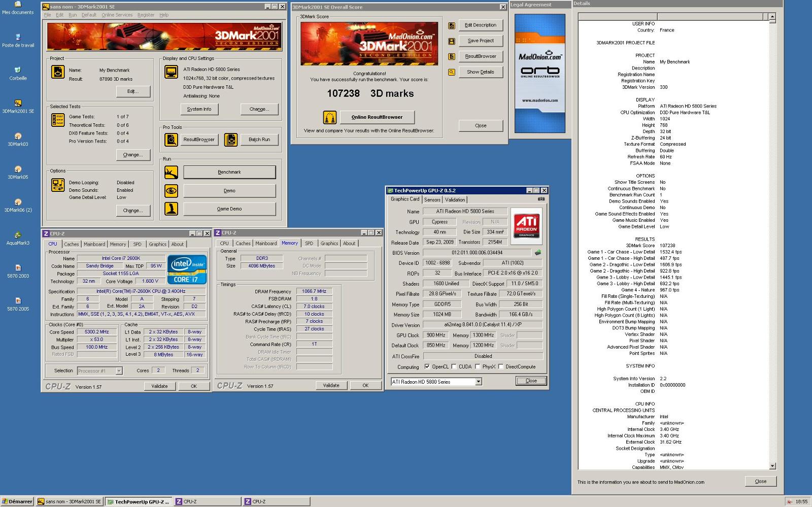Click the Save Project button
The image size is (812, 507).
tap(481, 41)
